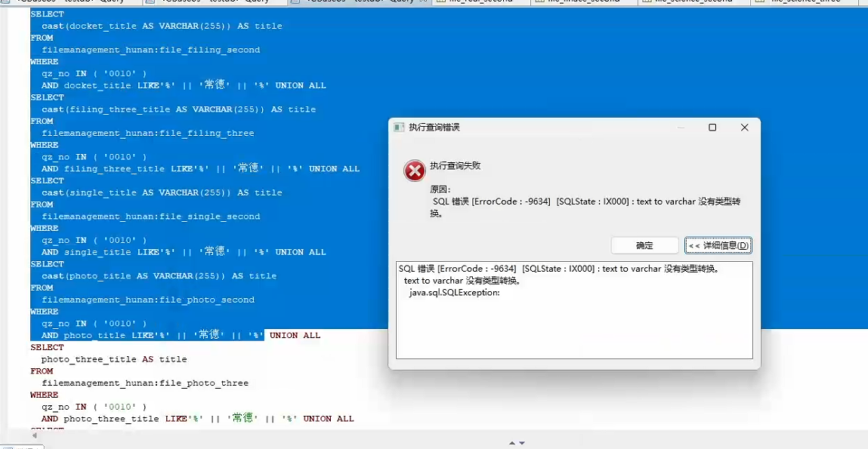Screen dimensions: 868x449
Task: Click the AND docket_title LIKE condition line
Action: (184, 85)
